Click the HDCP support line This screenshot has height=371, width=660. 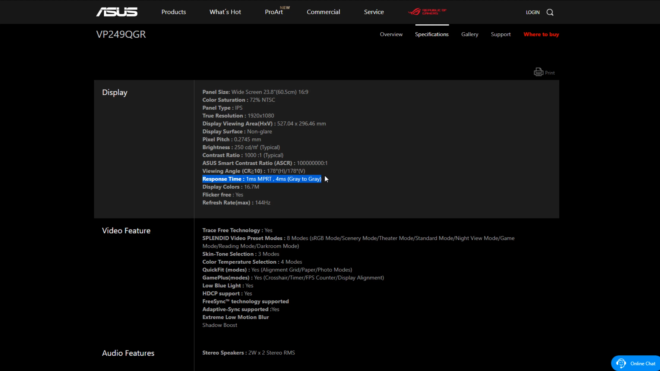(227, 294)
